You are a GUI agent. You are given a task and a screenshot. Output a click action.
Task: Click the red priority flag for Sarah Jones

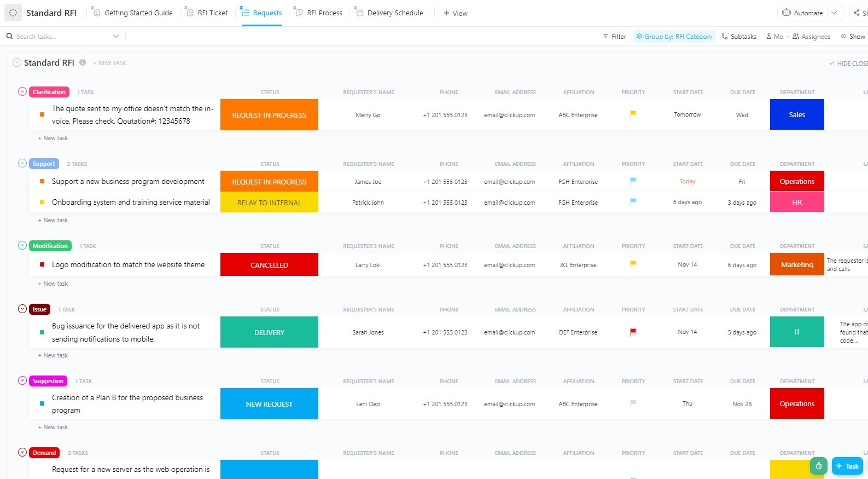pos(633,332)
